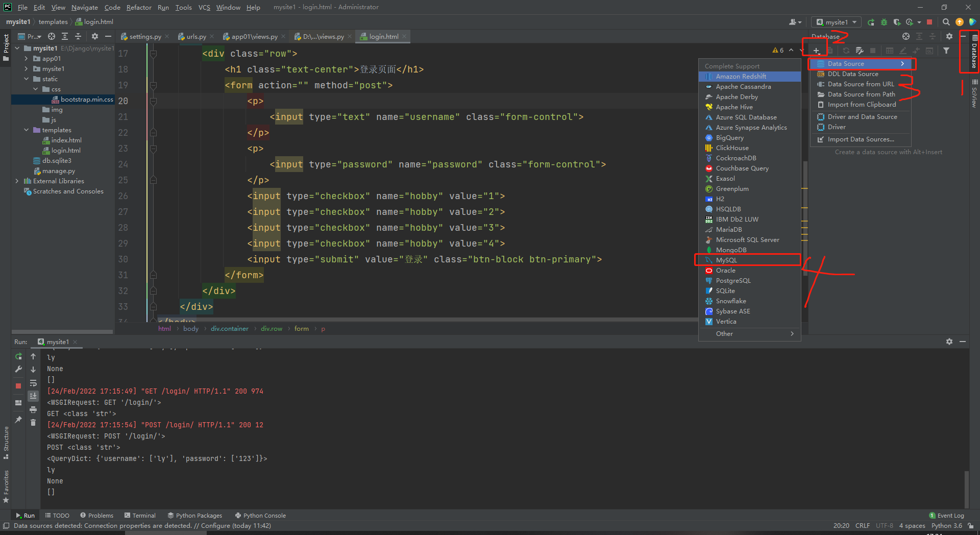Click the Debug bug icon in toolbar
This screenshot has width=980, height=535.
(884, 22)
